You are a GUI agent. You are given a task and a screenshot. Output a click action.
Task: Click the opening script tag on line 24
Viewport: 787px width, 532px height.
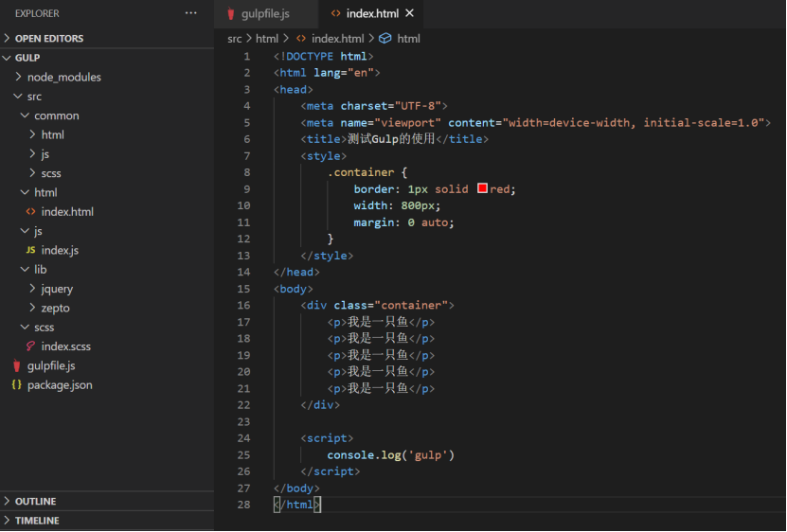click(x=327, y=438)
